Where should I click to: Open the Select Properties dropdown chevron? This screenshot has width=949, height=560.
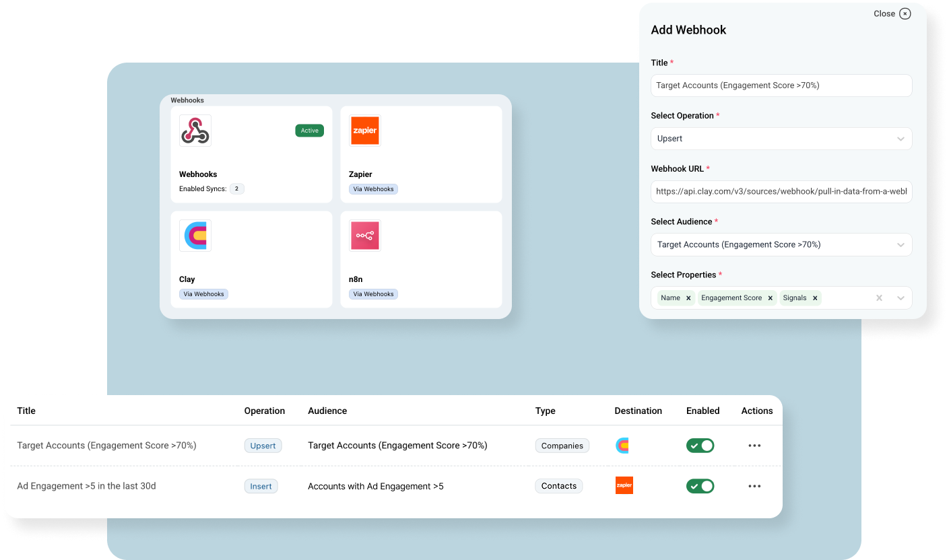[901, 298]
